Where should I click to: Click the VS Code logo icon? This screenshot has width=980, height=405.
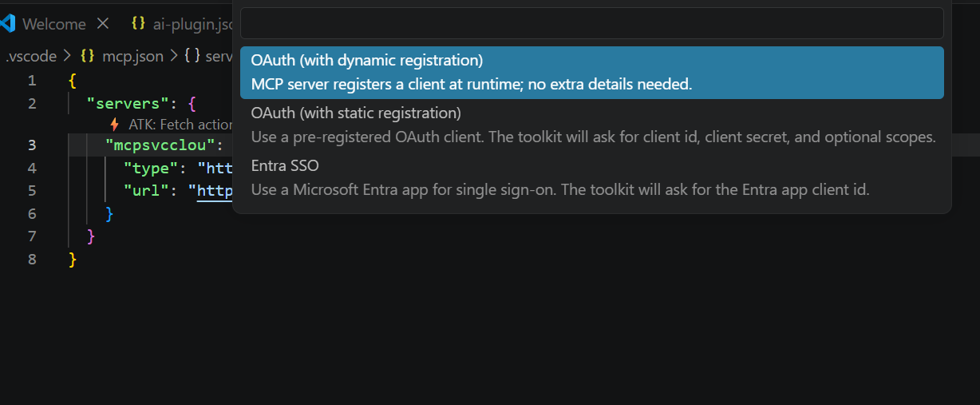[8, 23]
